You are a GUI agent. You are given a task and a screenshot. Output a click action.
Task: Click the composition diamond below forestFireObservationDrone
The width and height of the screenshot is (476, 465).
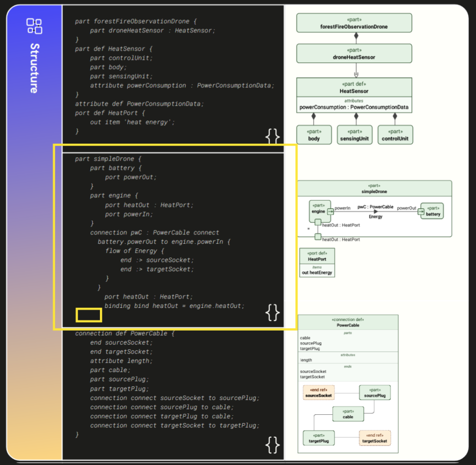click(356, 36)
